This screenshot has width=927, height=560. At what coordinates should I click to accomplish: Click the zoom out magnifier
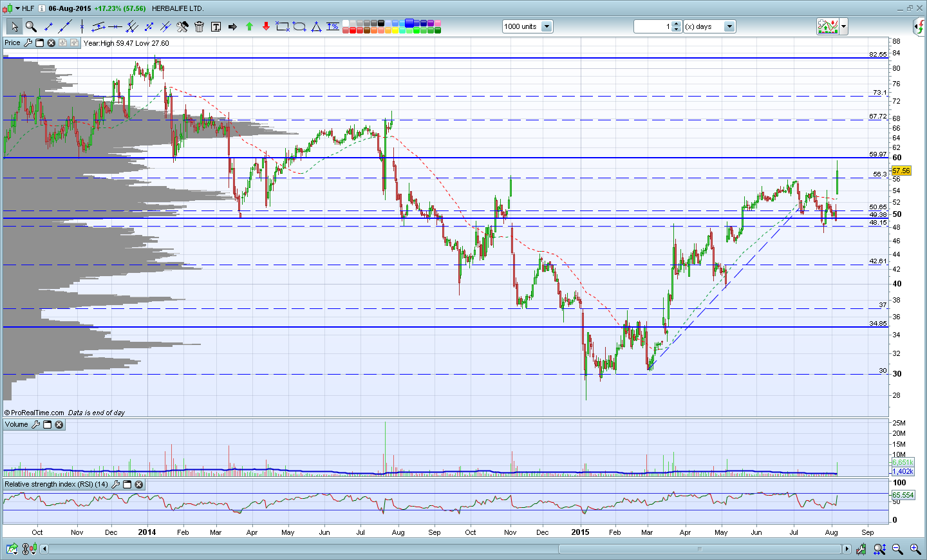(897, 549)
